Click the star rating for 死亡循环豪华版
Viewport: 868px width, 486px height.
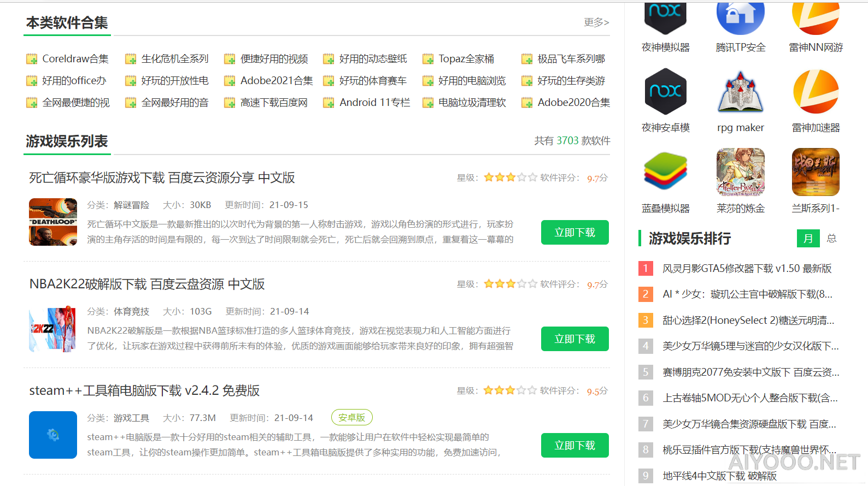pos(511,177)
